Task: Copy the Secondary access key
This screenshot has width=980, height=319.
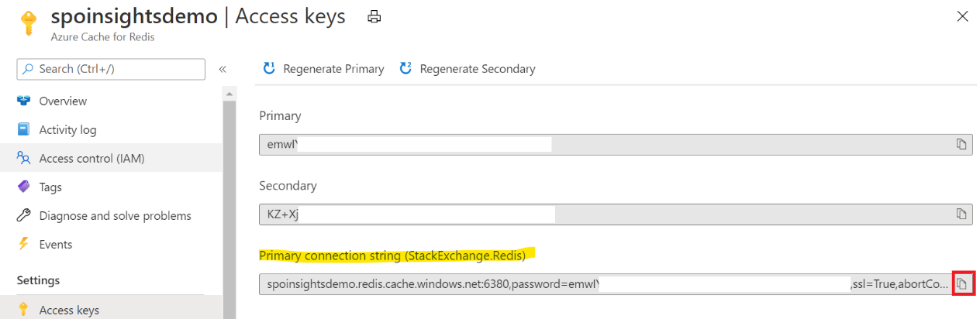Action: (961, 214)
